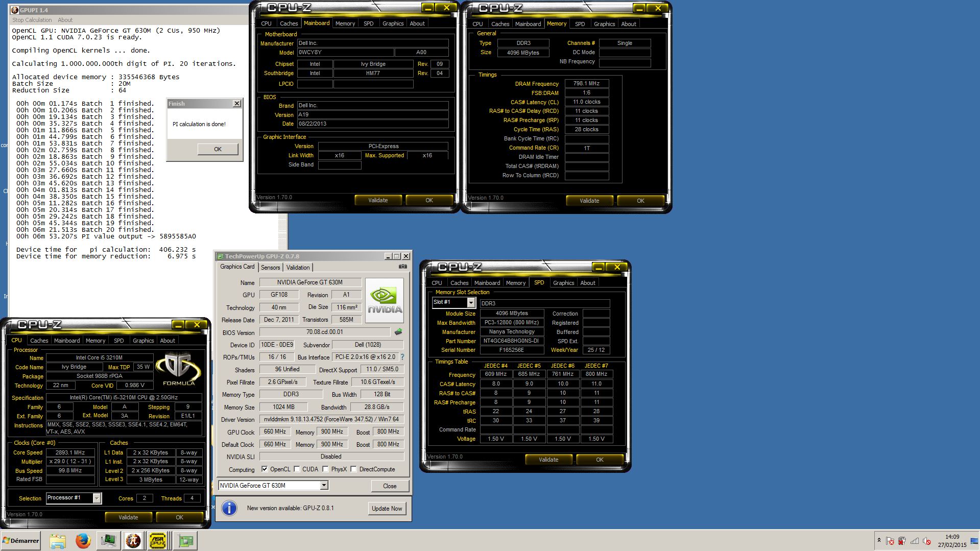980x551 pixels.
Task: Open the Validation tab in GPU-Z
Action: 298,268
